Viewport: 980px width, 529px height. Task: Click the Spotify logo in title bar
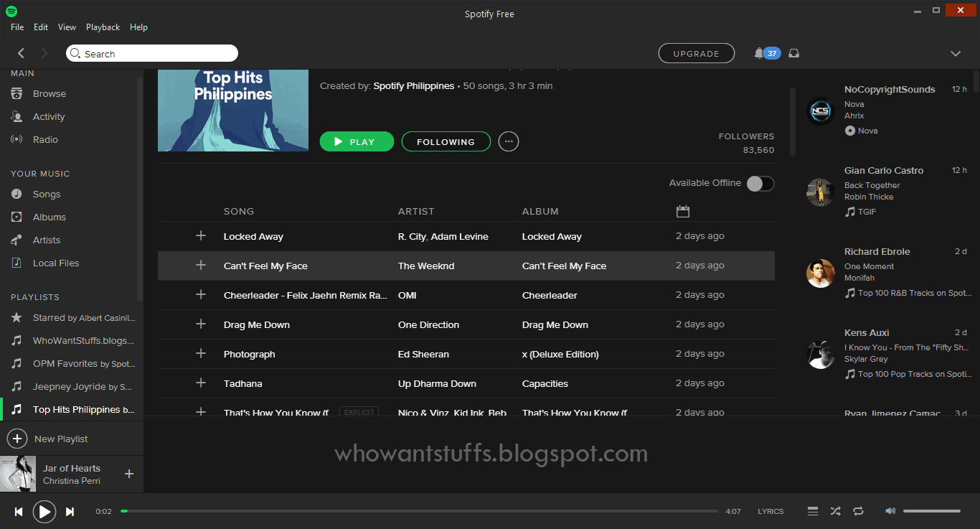(11, 11)
